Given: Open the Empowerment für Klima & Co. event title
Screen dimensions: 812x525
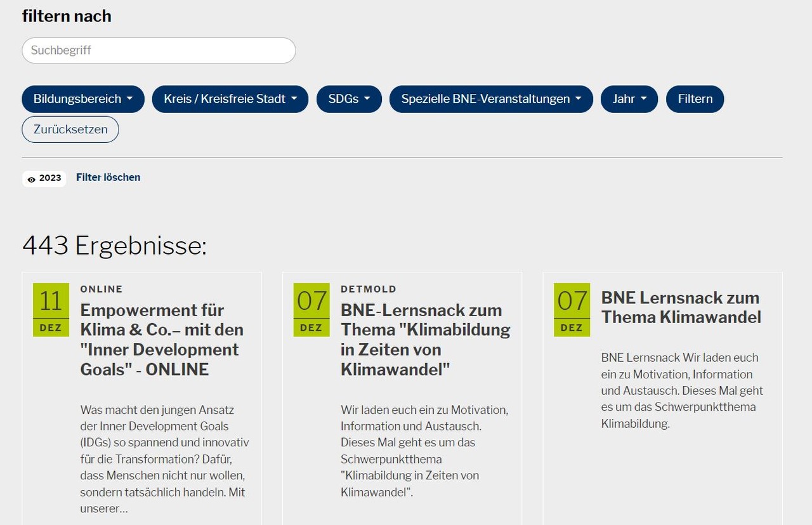Looking at the screenshot, I should click(162, 340).
